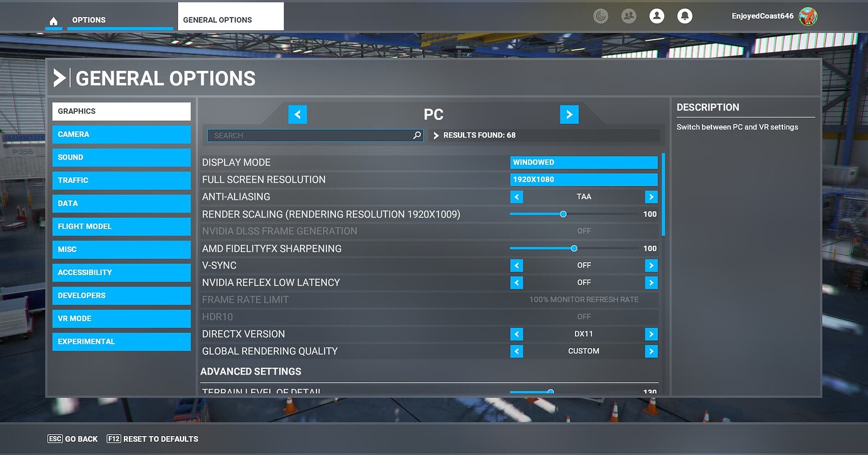Click the leftmost circular spiral icon in top bar
This screenshot has width=868, height=455.
point(601,16)
